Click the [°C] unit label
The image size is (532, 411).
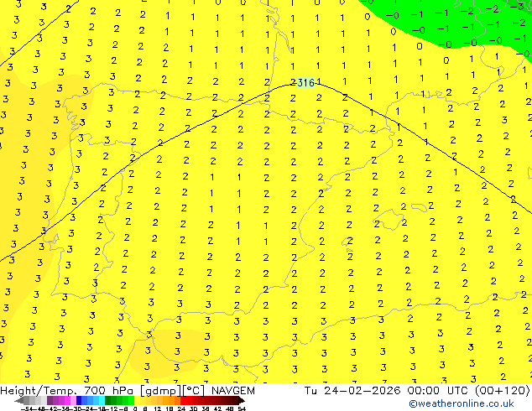point(194,391)
